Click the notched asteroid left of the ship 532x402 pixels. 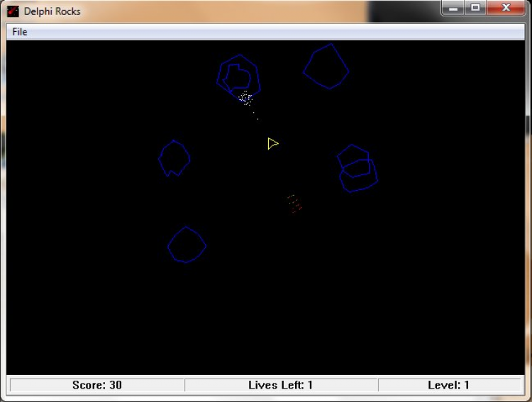[x=174, y=158]
